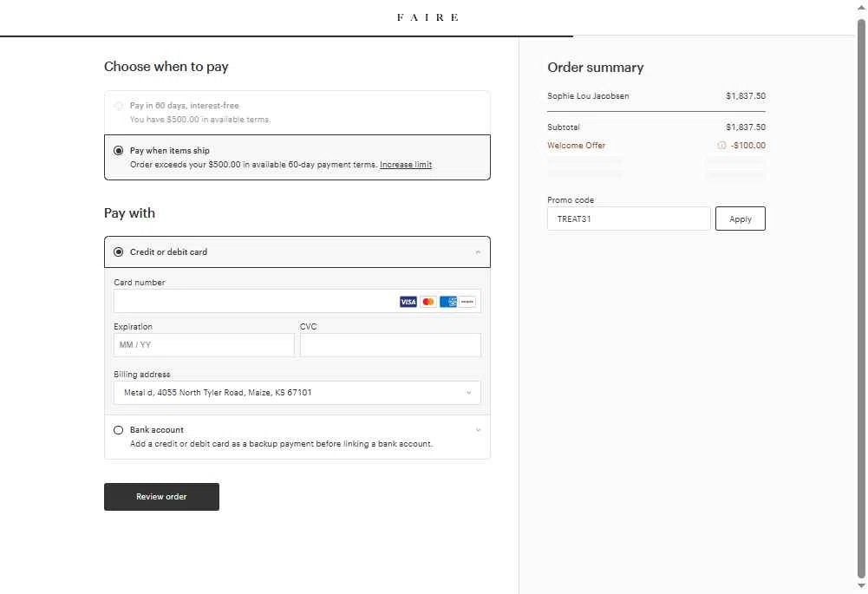Viewport: 868px width, 594px height.
Task: Click the Promo code text box
Action: [x=628, y=219]
